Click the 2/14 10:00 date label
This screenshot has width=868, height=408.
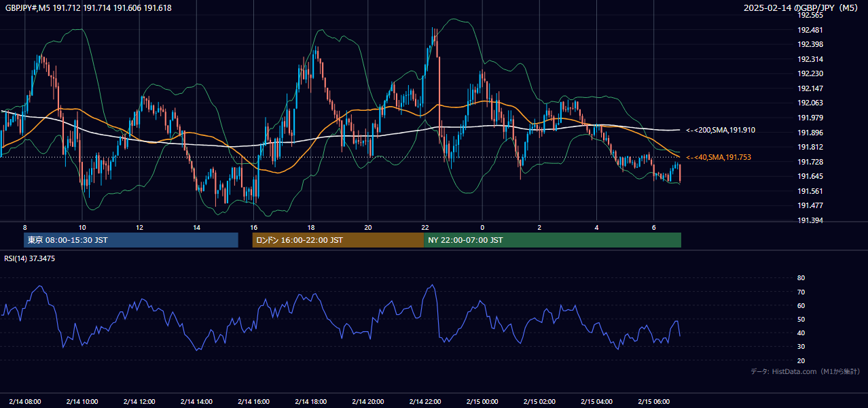(82, 401)
